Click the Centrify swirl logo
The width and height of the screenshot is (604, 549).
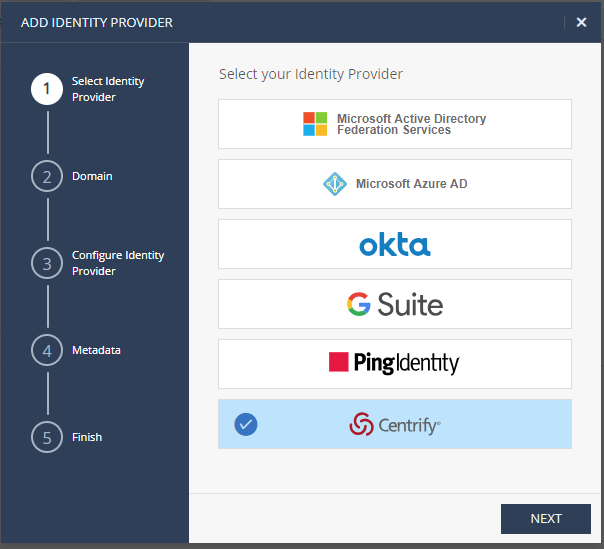click(x=361, y=424)
